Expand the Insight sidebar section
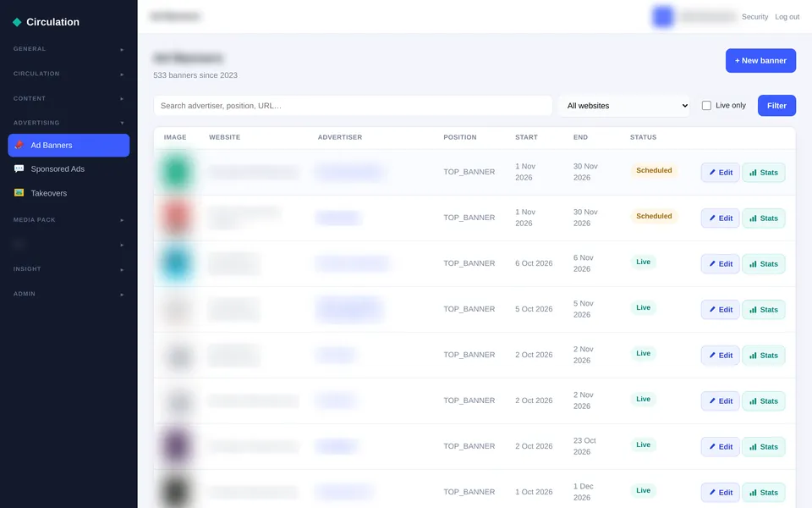This screenshot has width=812, height=508. [69, 269]
